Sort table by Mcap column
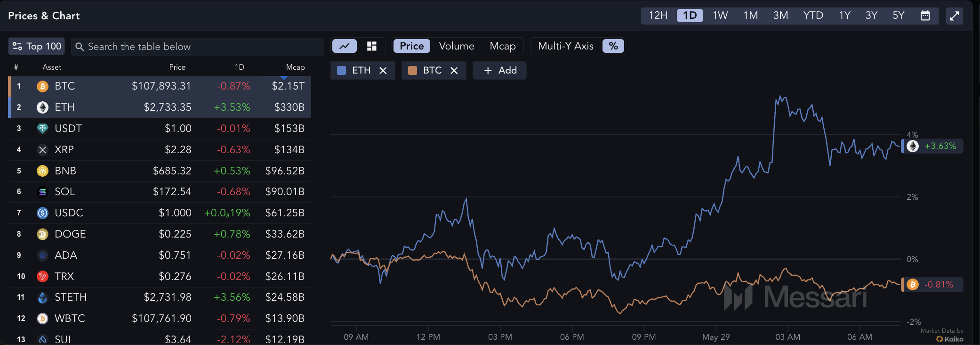Viewport: 980px width, 345px height. point(295,67)
